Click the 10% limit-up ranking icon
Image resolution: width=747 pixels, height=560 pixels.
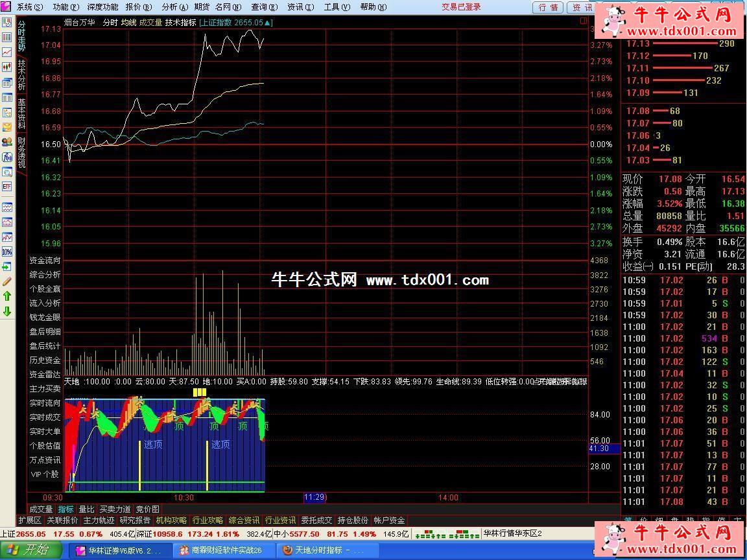[6, 251]
